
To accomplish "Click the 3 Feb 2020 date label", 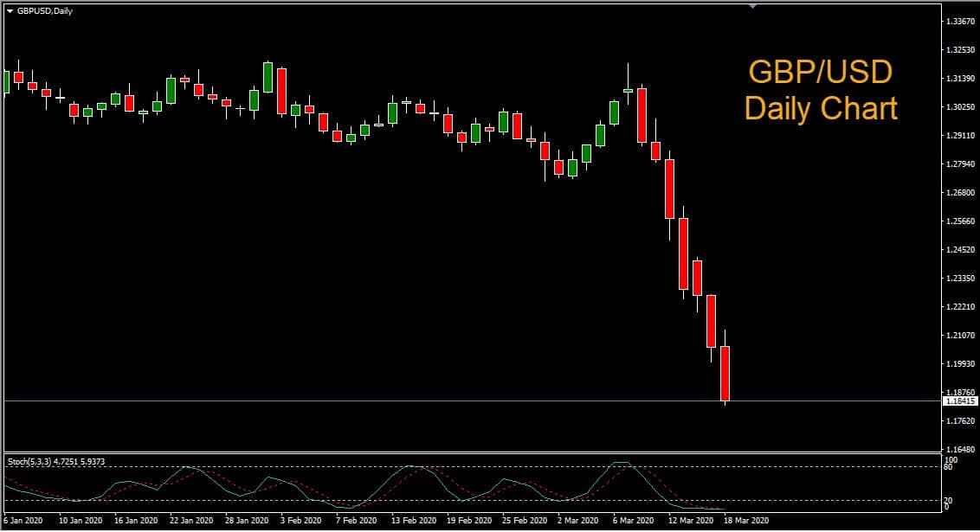I will tap(302, 522).
